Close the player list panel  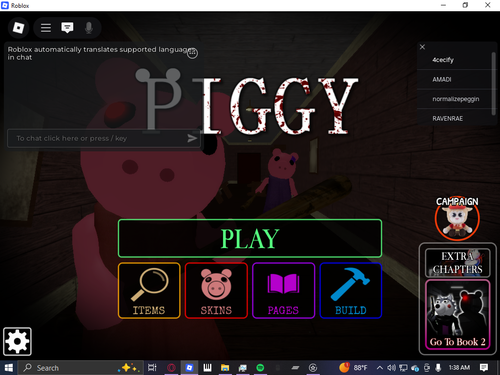click(x=422, y=47)
